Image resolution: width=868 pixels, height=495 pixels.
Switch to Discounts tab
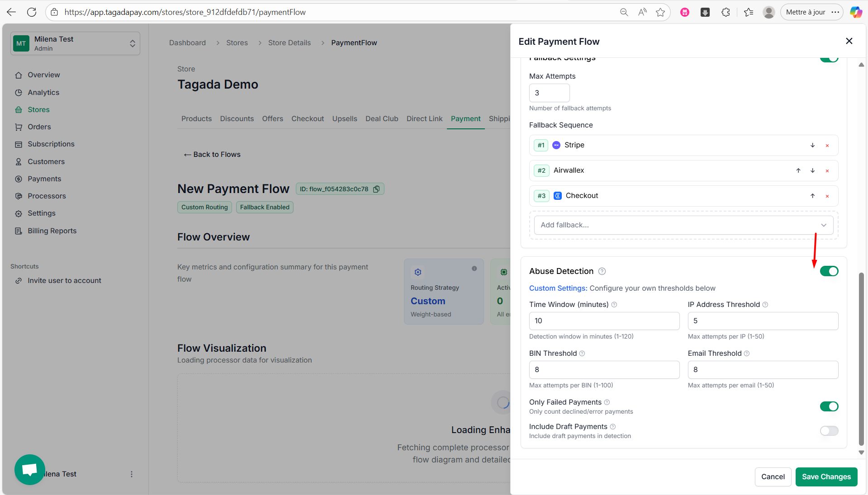[237, 119]
